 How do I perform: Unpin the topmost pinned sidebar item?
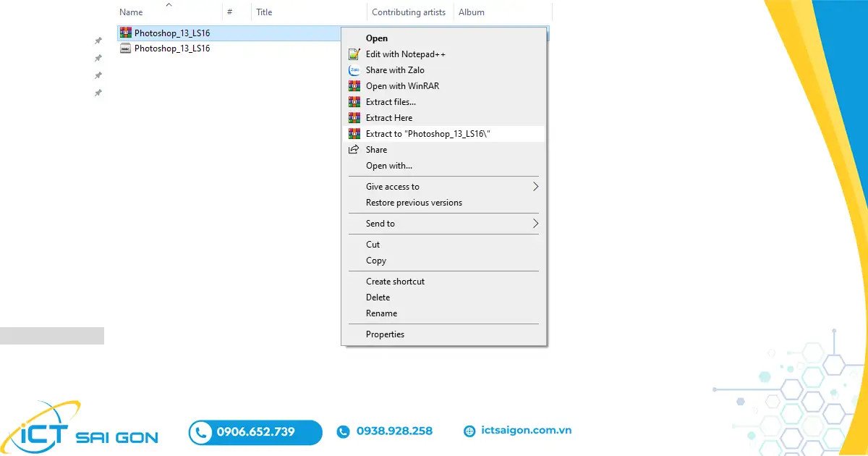click(x=98, y=40)
